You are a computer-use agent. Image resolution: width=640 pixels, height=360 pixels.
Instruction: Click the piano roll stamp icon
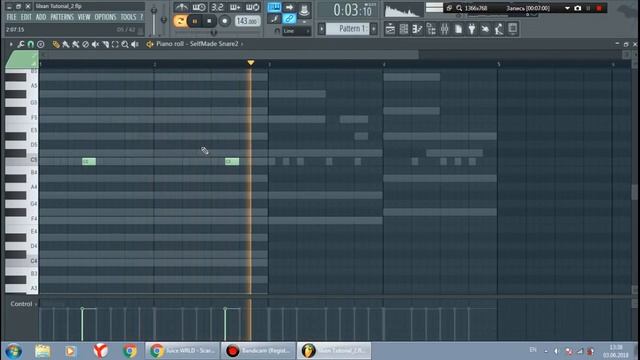[x=40, y=44]
